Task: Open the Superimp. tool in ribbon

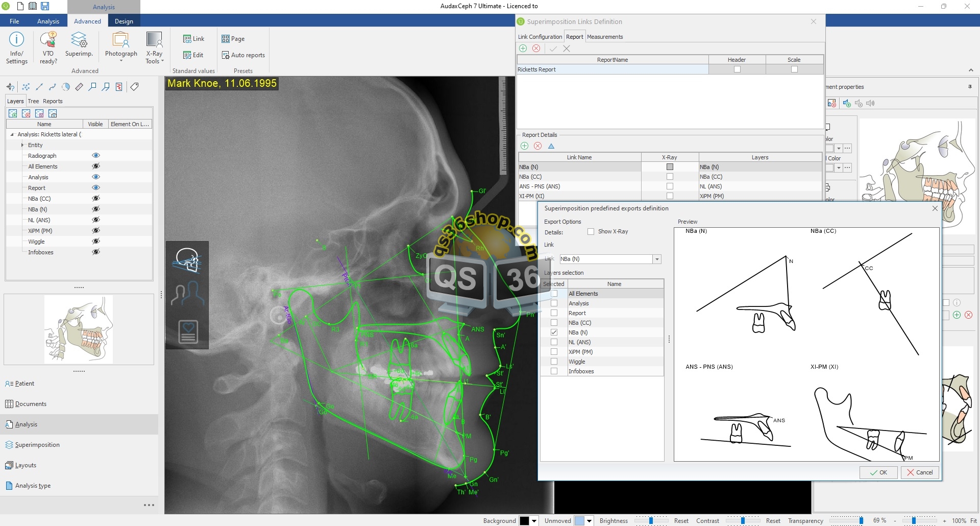Action: click(x=79, y=45)
